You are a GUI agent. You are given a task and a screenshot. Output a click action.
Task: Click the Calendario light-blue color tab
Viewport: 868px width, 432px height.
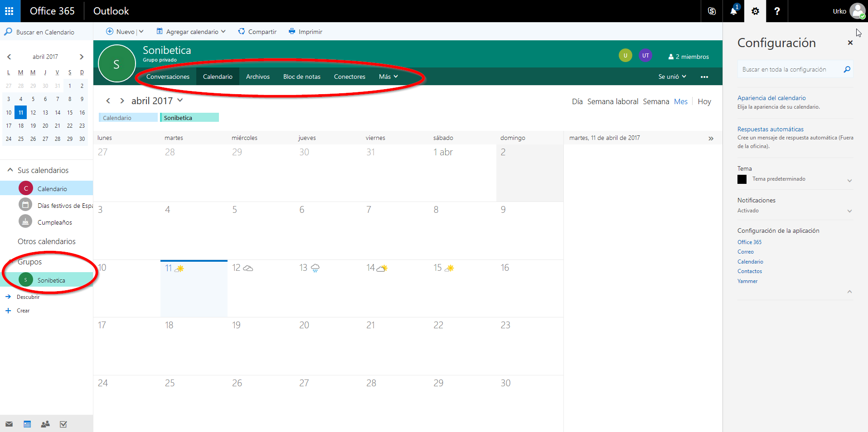pos(128,118)
